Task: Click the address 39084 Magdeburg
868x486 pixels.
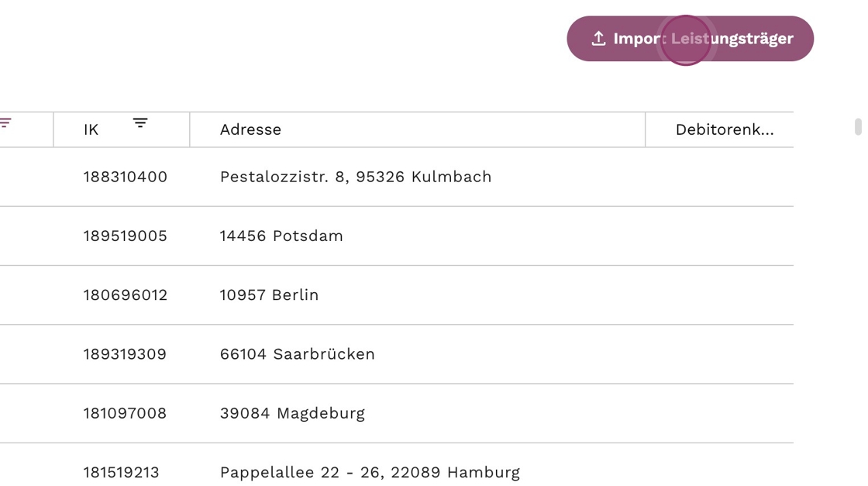Action: click(292, 413)
